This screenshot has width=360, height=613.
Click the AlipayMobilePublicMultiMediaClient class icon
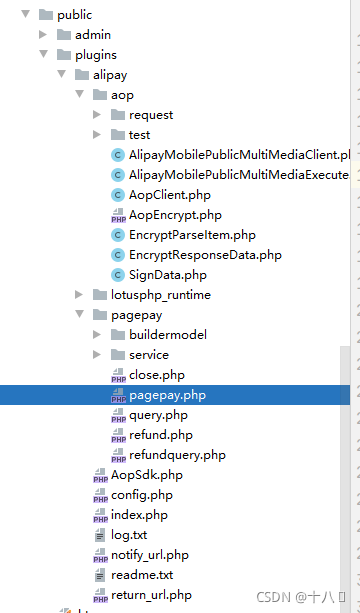click(x=118, y=155)
